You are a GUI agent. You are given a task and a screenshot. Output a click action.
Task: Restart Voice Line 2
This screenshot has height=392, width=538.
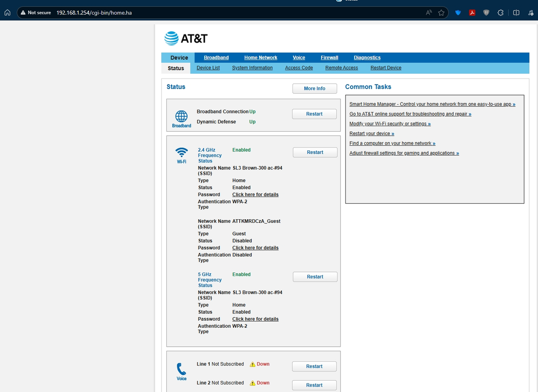314,385
